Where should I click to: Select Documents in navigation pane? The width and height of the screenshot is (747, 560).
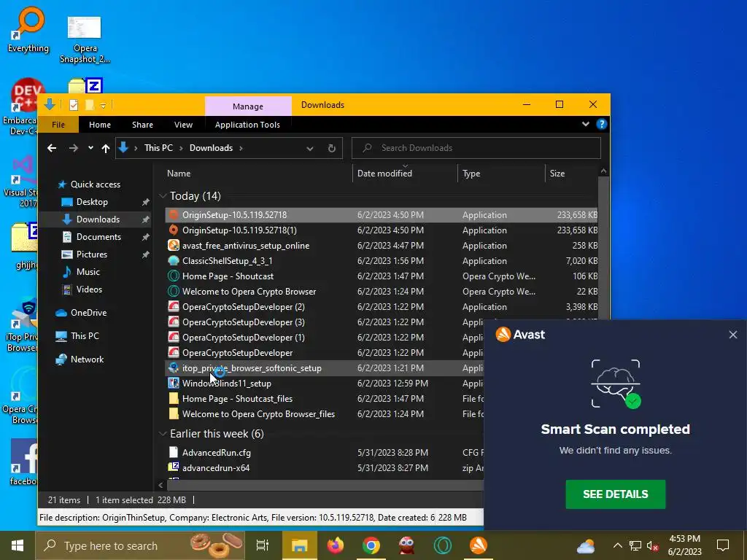coord(98,237)
